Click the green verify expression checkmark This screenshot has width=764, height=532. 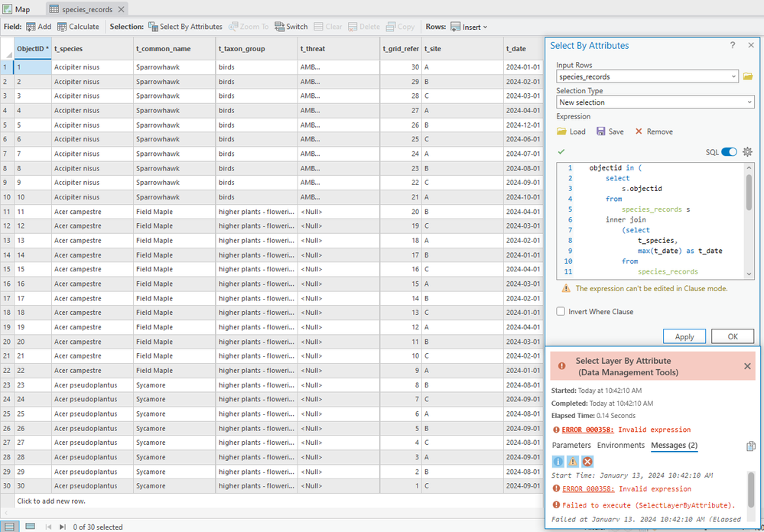[x=561, y=152]
